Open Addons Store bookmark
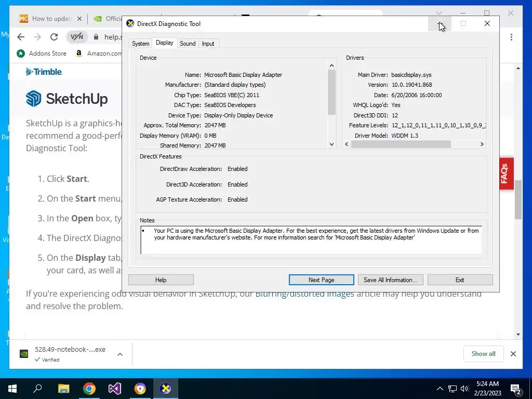Image resolution: width=532 pixels, height=399 pixels. [x=42, y=54]
